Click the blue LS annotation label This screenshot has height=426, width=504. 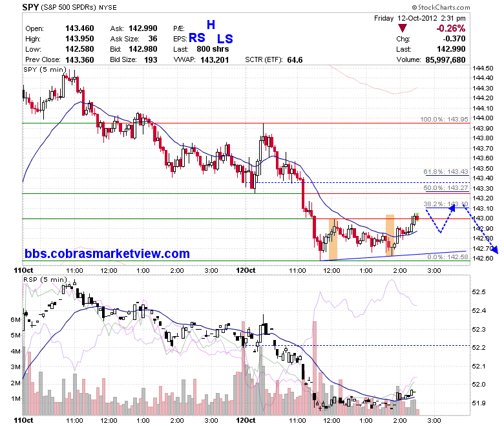tap(225, 39)
